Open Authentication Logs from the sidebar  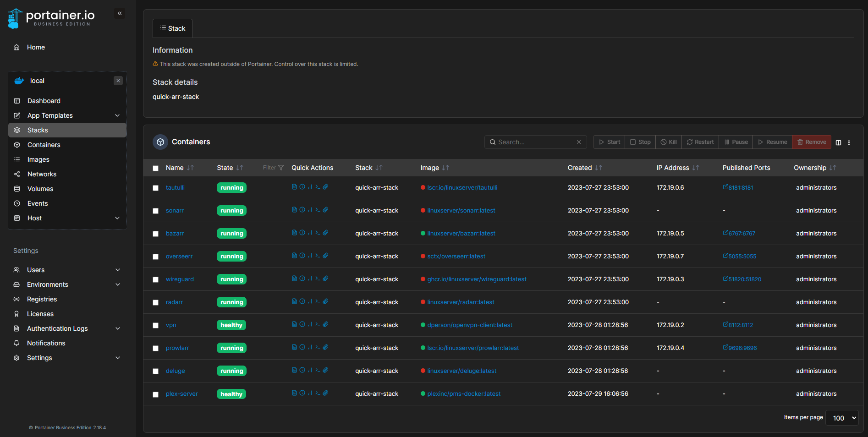pos(57,328)
